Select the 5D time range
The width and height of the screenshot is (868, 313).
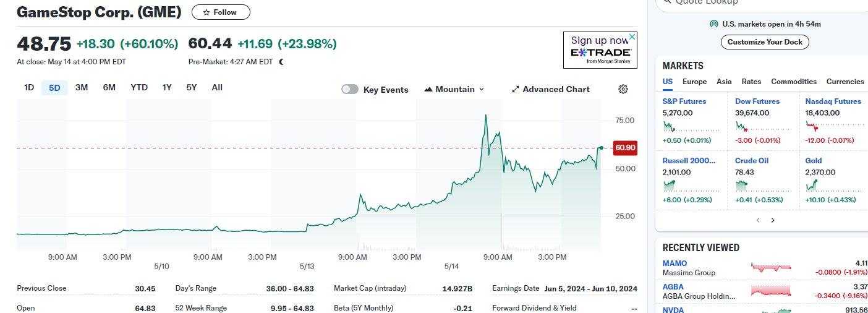tap(54, 87)
